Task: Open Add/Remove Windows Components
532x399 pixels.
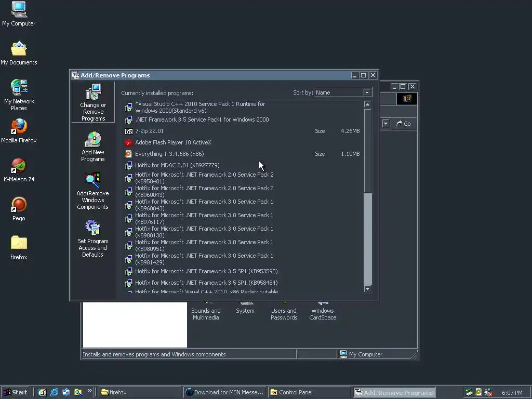Action: (92, 191)
